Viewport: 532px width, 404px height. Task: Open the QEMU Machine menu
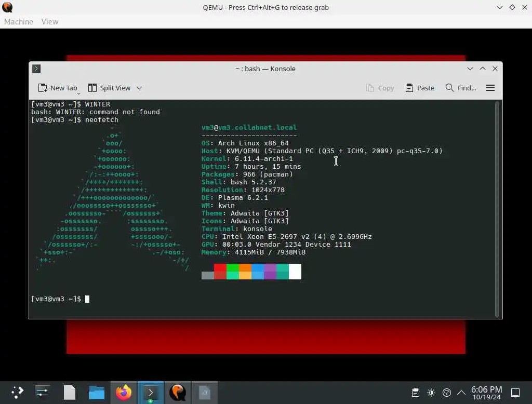[x=18, y=21]
